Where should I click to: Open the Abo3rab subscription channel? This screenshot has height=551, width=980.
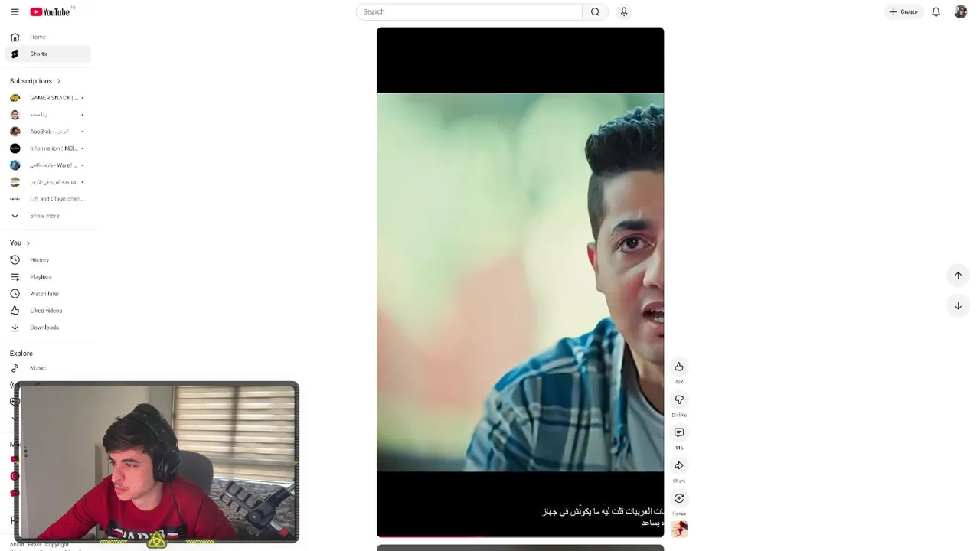(x=47, y=132)
